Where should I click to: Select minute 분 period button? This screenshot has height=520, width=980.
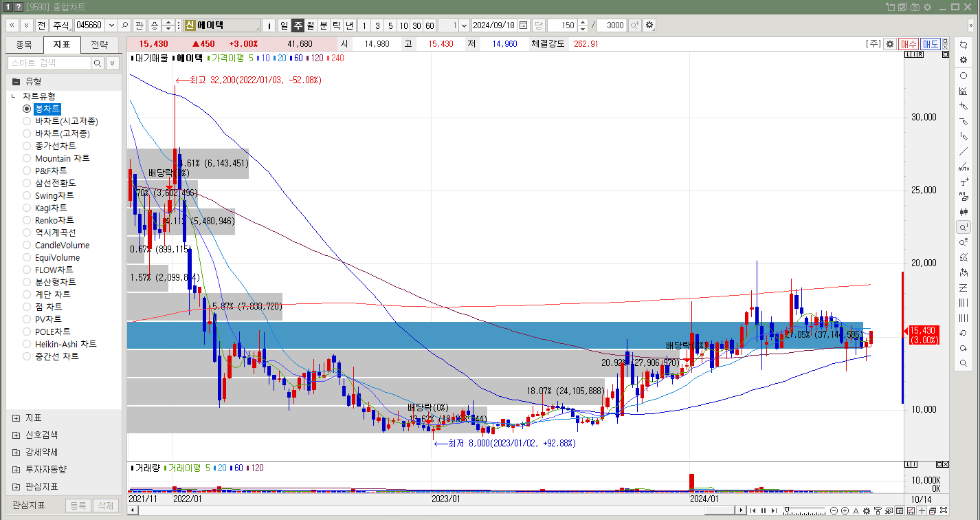[324, 25]
